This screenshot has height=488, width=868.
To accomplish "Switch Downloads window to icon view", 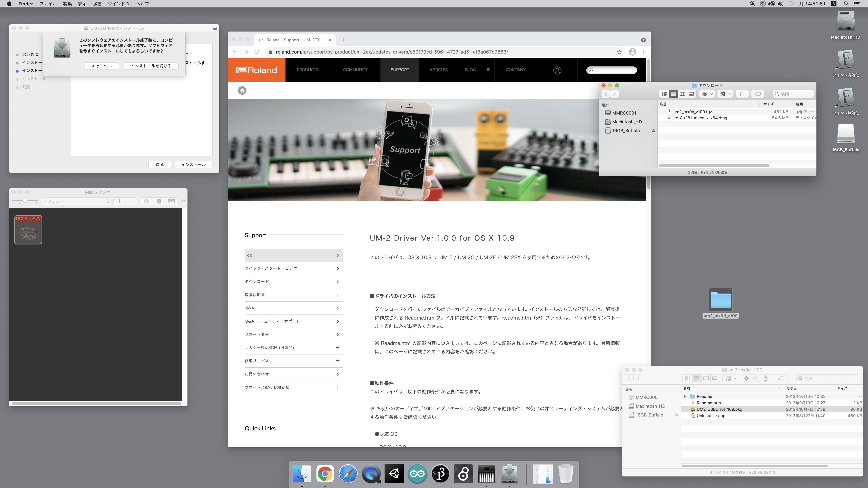I will tap(664, 94).
